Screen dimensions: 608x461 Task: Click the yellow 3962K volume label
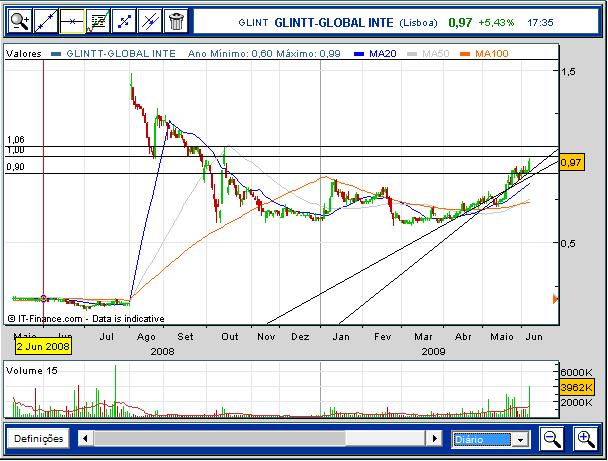577,387
